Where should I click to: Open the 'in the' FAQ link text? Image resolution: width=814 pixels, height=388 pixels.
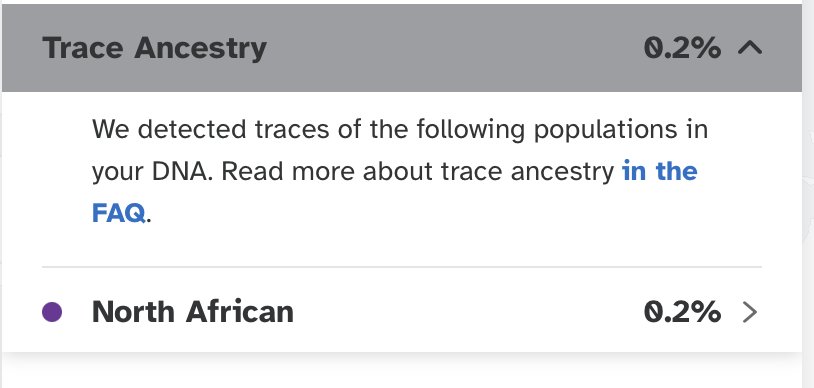659,171
